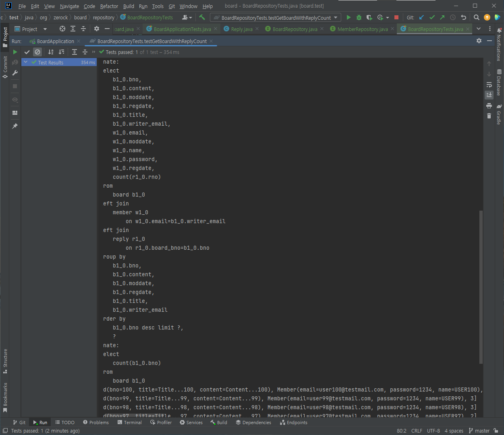Click the console vertical scrollbar
This screenshot has width=504, height=435.
point(481,287)
